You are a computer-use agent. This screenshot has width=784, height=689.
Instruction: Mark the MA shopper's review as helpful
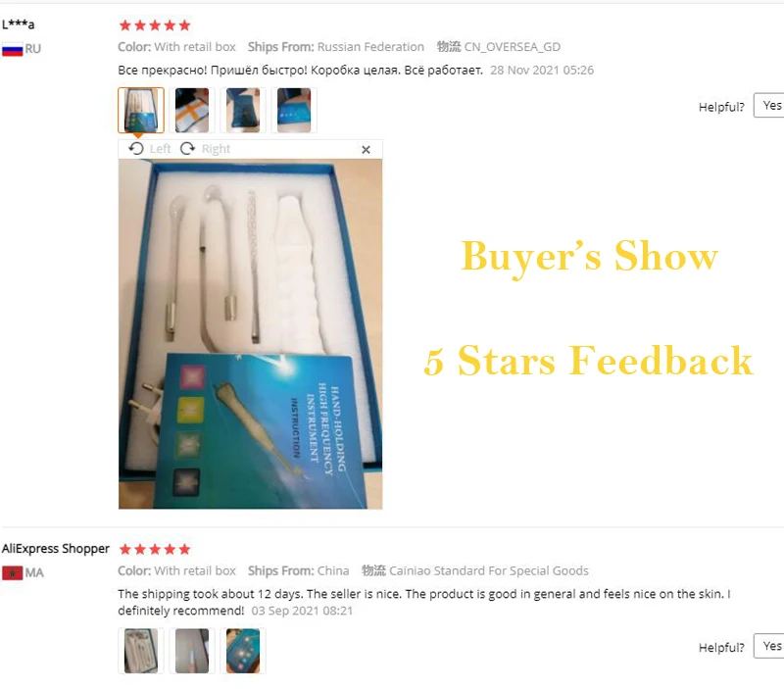click(769, 646)
